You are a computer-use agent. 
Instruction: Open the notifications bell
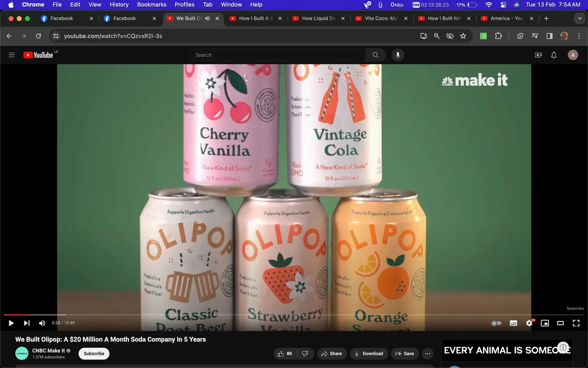[554, 55]
